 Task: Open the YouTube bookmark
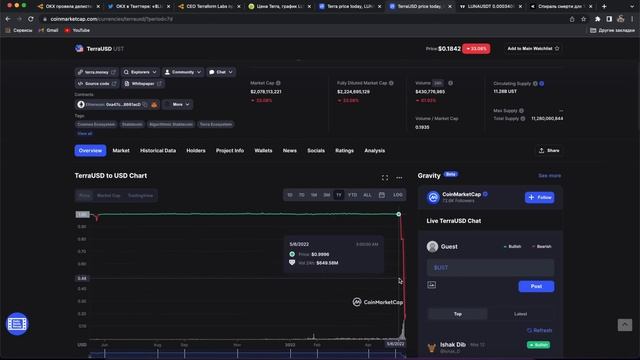coord(77,30)
